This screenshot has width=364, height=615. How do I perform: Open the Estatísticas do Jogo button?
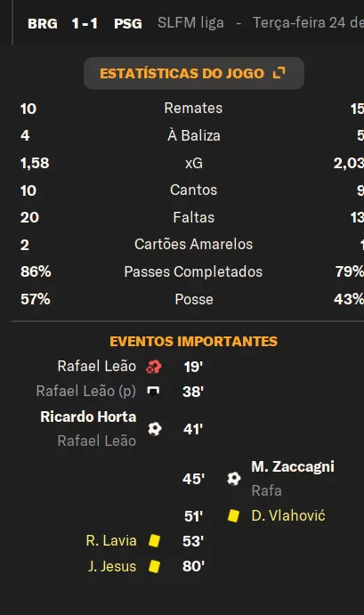pos(194,73)
